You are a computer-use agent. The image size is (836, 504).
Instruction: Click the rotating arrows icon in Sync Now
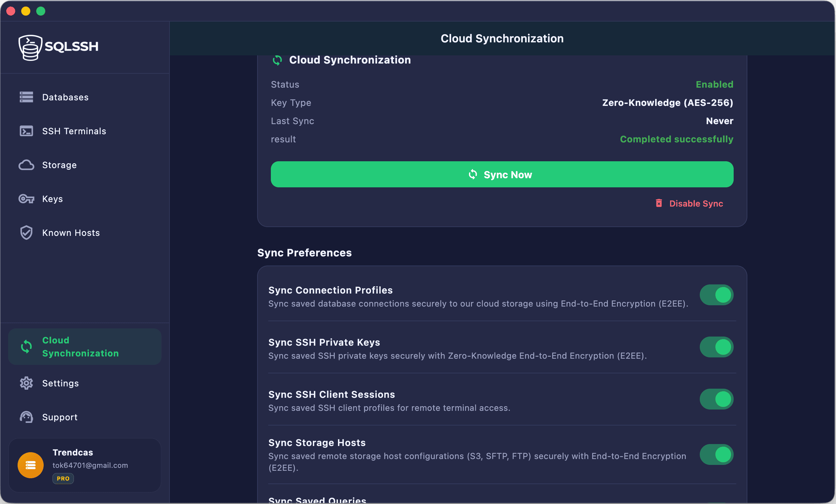tap(473, 174)
